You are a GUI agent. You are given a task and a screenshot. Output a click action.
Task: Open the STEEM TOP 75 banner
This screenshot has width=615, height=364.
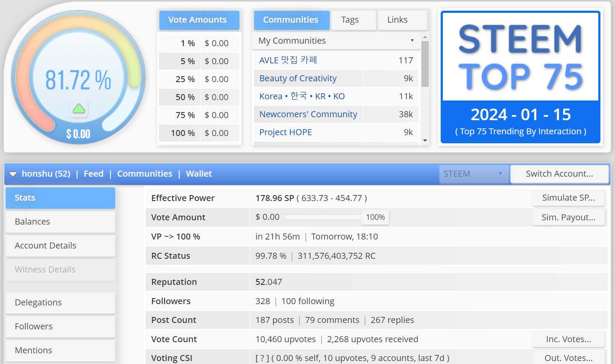[x=520, y=77]
